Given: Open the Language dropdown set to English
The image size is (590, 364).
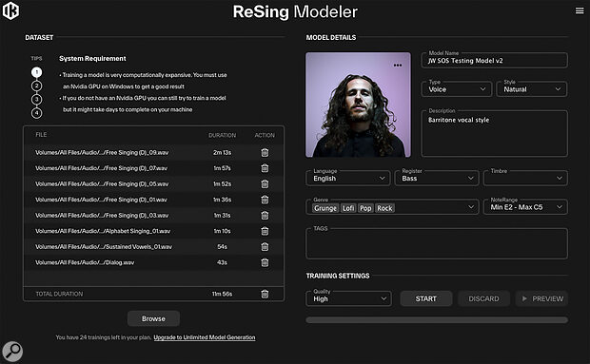Looking at the screenshot, I should [x=348, y=178].
